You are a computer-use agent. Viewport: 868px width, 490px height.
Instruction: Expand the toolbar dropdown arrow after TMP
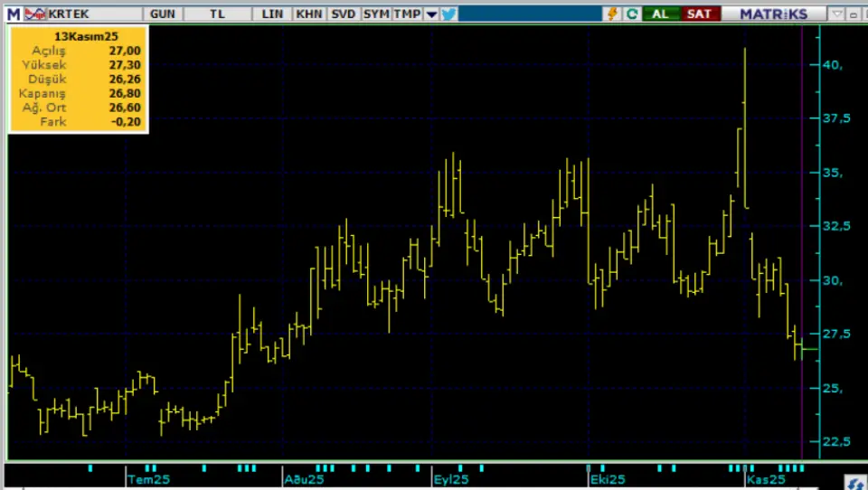(x=431, y=14)
